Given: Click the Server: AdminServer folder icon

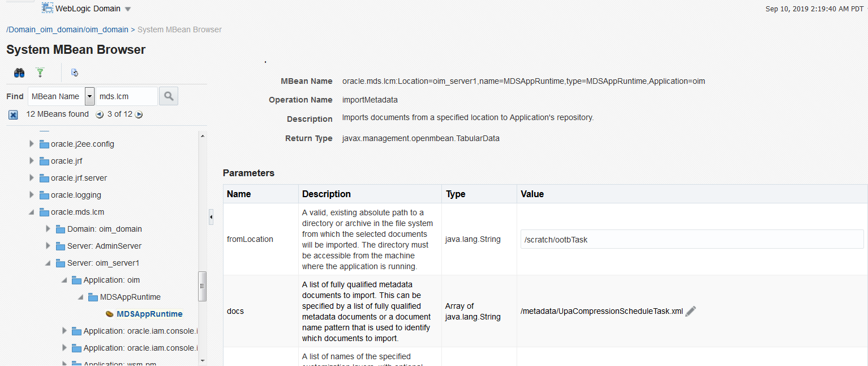Looking at the screenshot, I should click(x=61, y=246).
